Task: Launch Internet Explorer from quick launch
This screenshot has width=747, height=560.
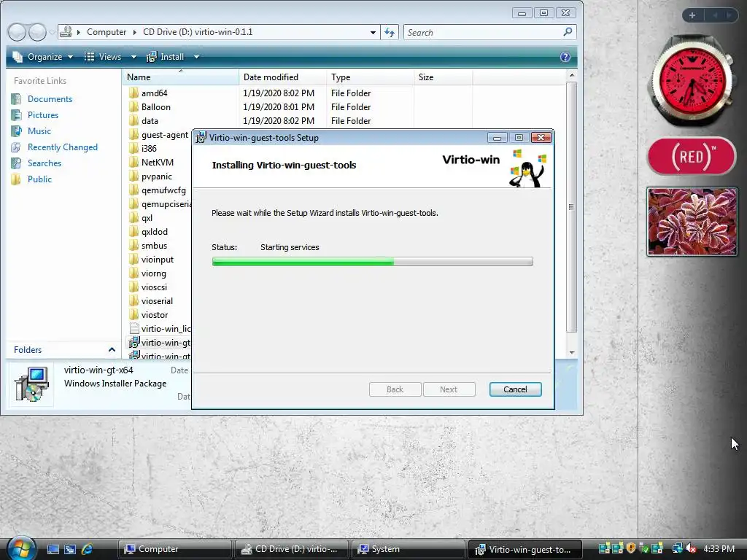Action: click(88, 549)
